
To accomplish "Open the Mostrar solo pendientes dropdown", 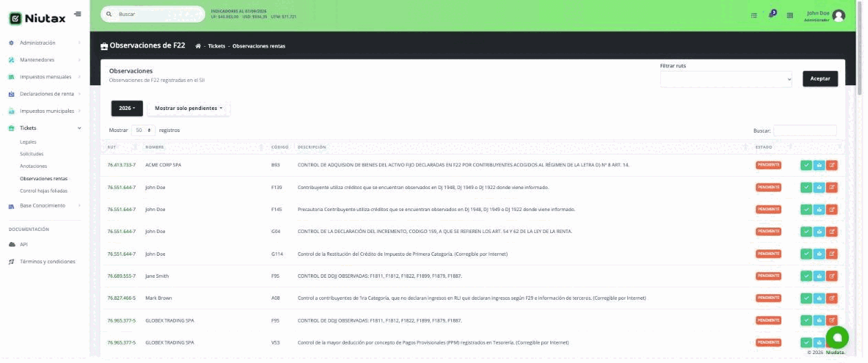I will 188,108.
